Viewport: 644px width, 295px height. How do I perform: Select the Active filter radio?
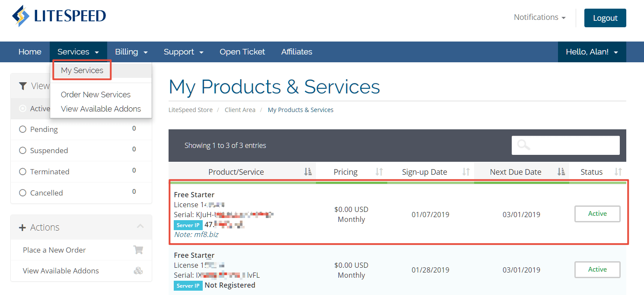tap(23, 109)
